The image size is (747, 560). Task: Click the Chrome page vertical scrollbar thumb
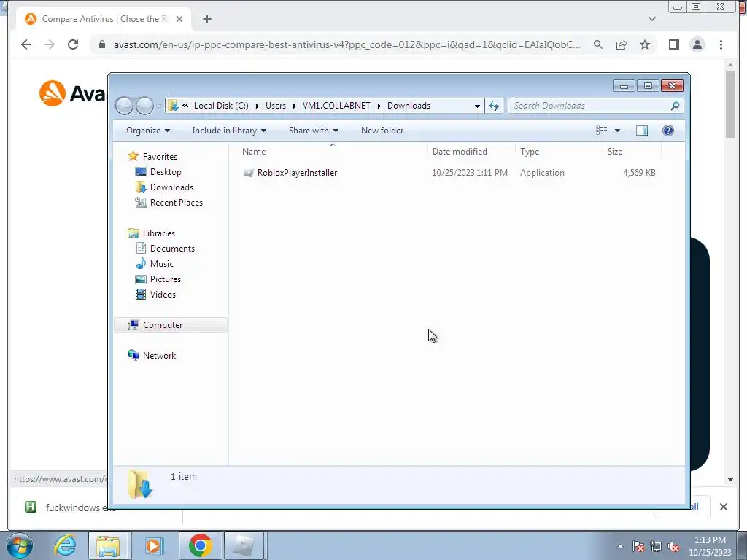pyautogui.click(x=730, y=104)
